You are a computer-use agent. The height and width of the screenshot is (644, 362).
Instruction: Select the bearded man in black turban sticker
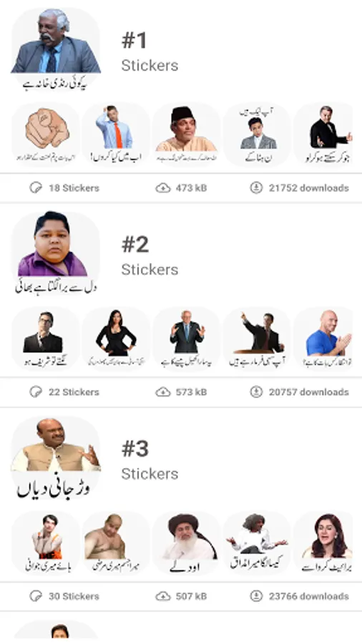(x=187, y=543)
